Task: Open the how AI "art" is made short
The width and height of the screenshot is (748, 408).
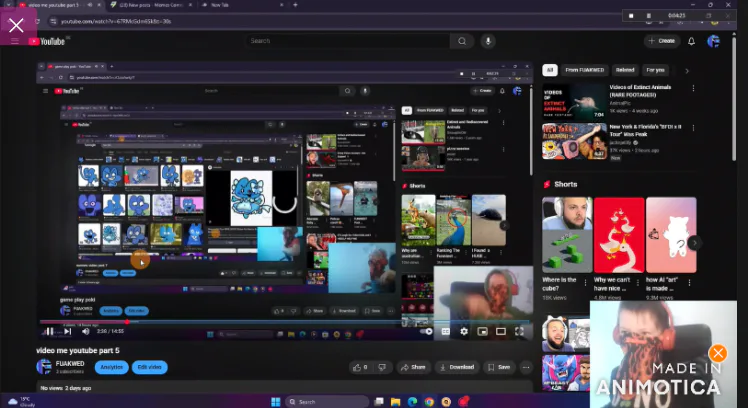Action: tap(671, 235)
